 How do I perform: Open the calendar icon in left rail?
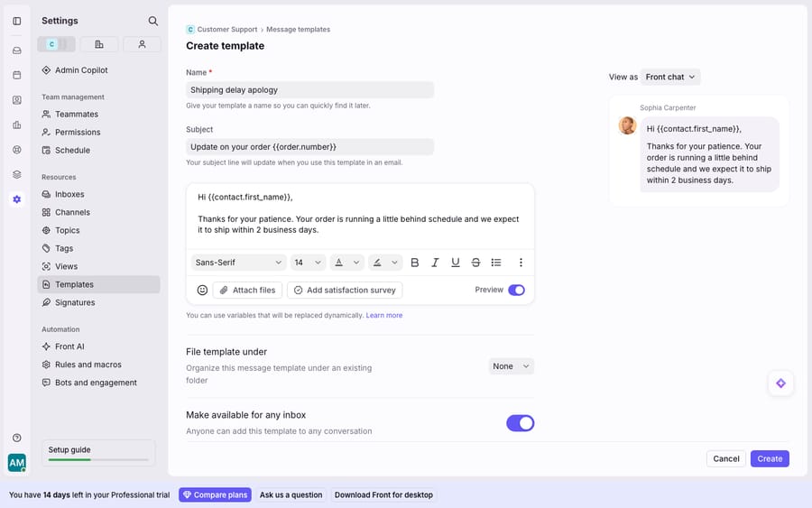[17, 75]
